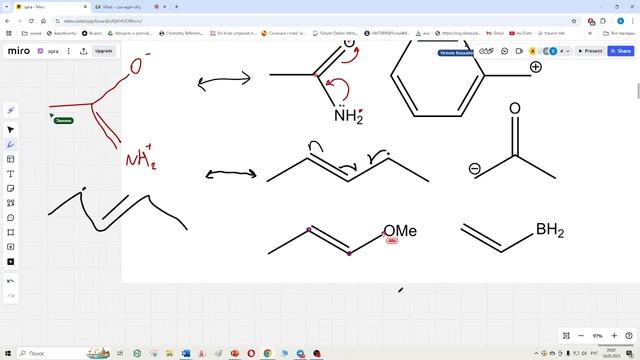The height and width of the screenshot is (360, 640).
Task: Open the Upload tool
Action: click(11, 247)
